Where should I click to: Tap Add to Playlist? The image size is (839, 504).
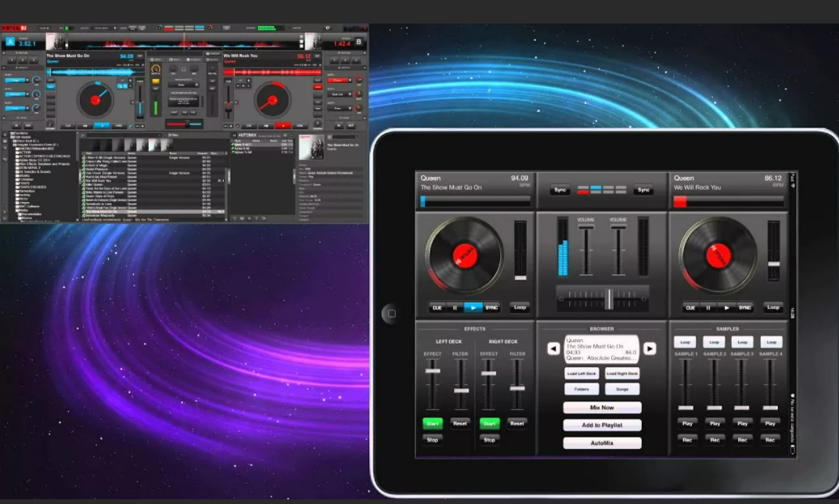(602, 426)
